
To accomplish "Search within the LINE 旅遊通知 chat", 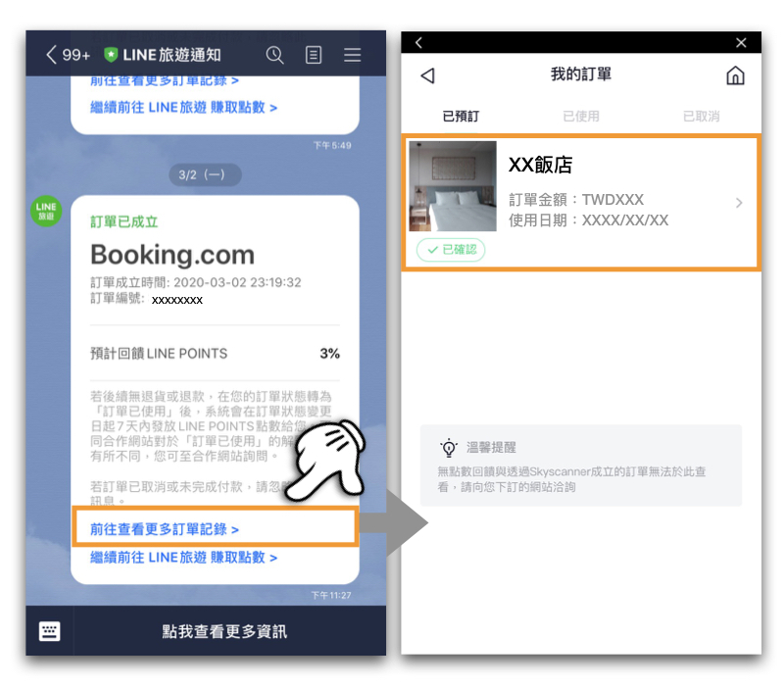I will coord(274,55).
